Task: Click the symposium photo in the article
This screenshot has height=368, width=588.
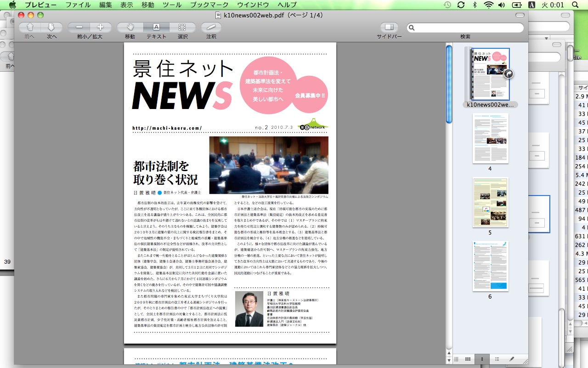Action: (x=269, y=165)
